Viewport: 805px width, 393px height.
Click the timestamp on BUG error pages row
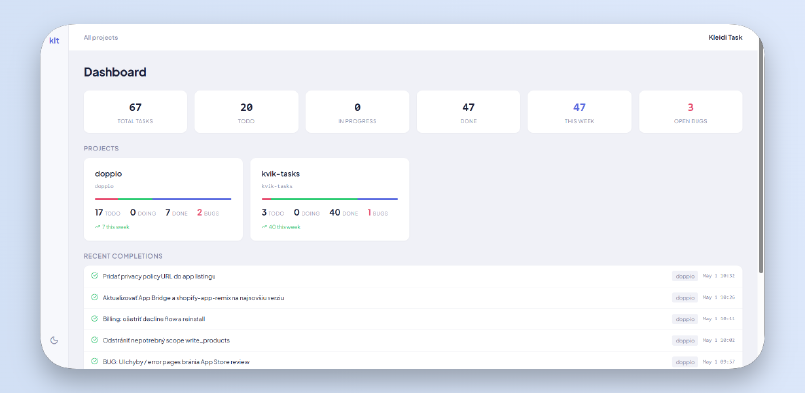pos(718,362)
